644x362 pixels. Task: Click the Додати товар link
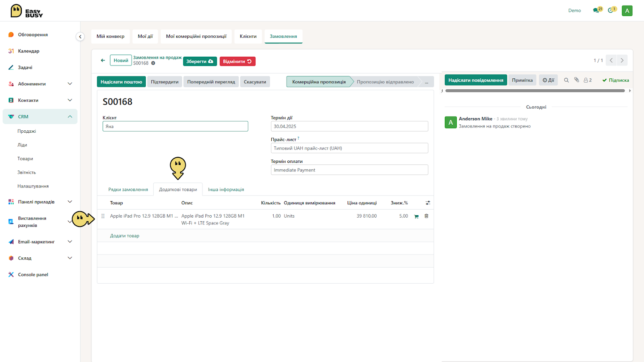[x=125, y=236]
